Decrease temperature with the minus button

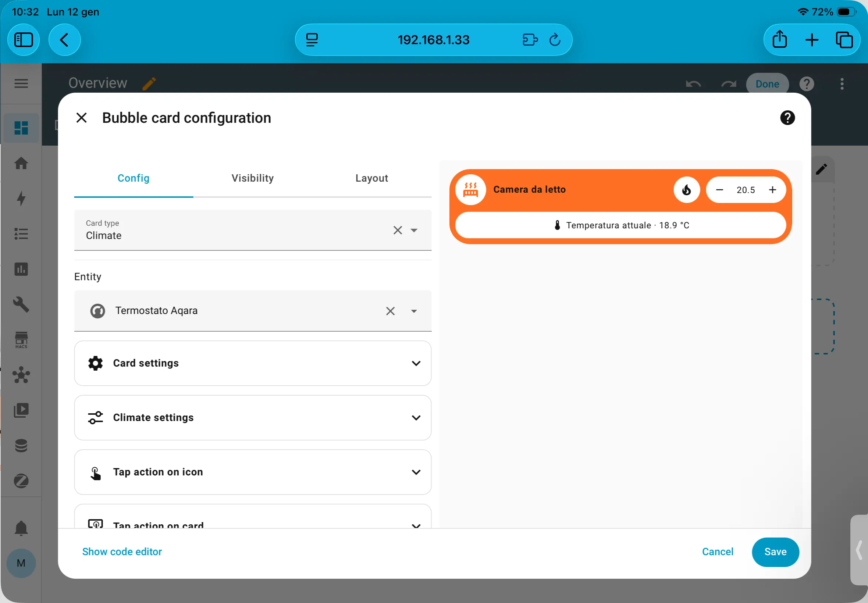click(719, 190)
